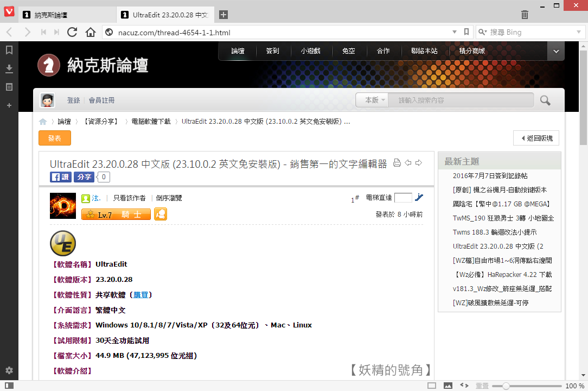Open the Notes side panel
The height and width of the screenshot is (391, 588).
click(9, 87)
